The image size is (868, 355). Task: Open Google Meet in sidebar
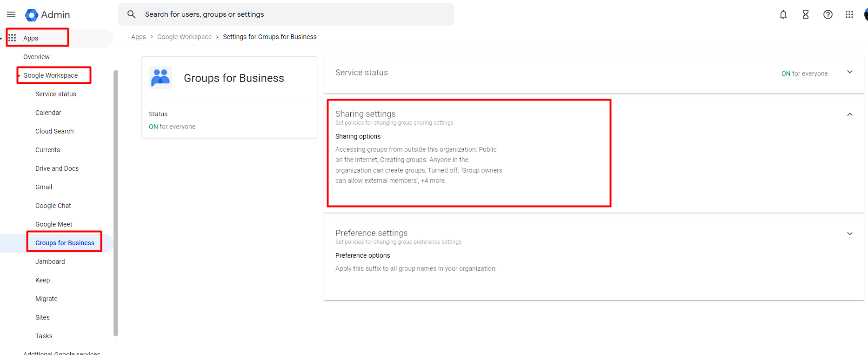click(54, 224)
